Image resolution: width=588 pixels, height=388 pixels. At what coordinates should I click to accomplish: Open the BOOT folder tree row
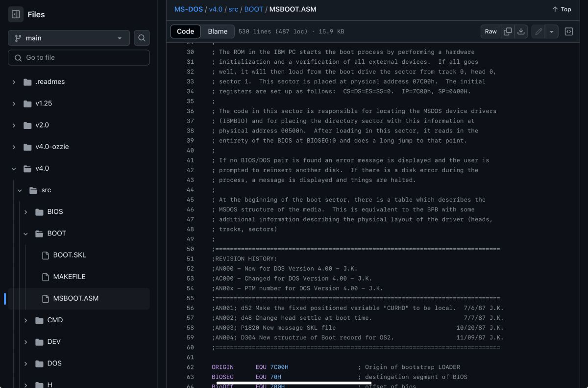coord(78,233)
